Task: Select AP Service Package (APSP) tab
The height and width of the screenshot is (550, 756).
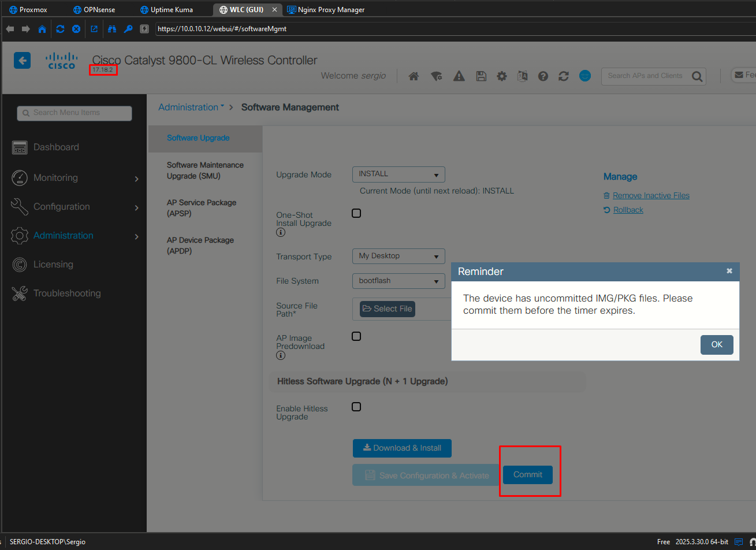Action: [202, 208]
